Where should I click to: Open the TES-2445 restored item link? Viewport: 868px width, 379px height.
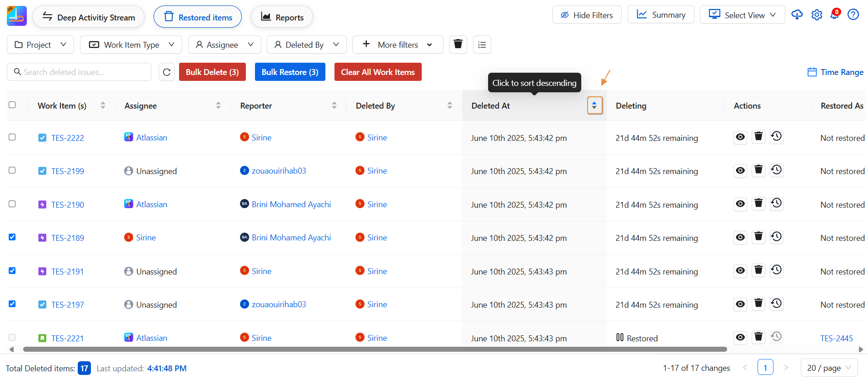[x=836, y=338]
